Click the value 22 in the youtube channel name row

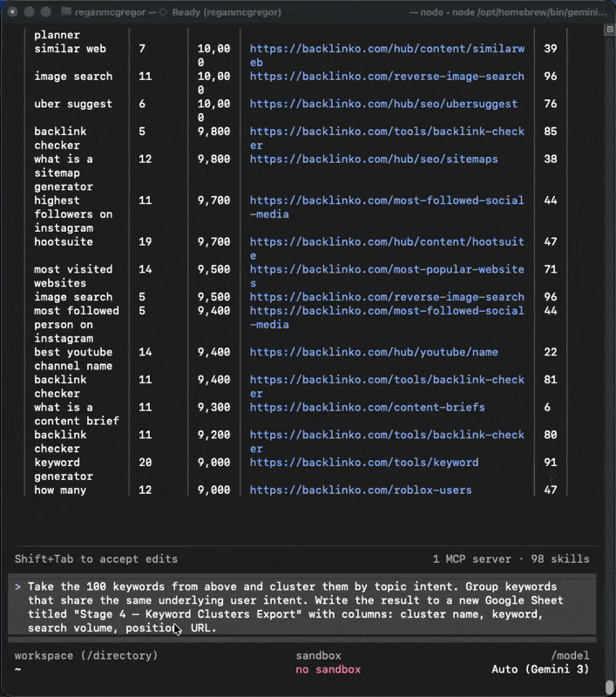click(x=551, y=352)
